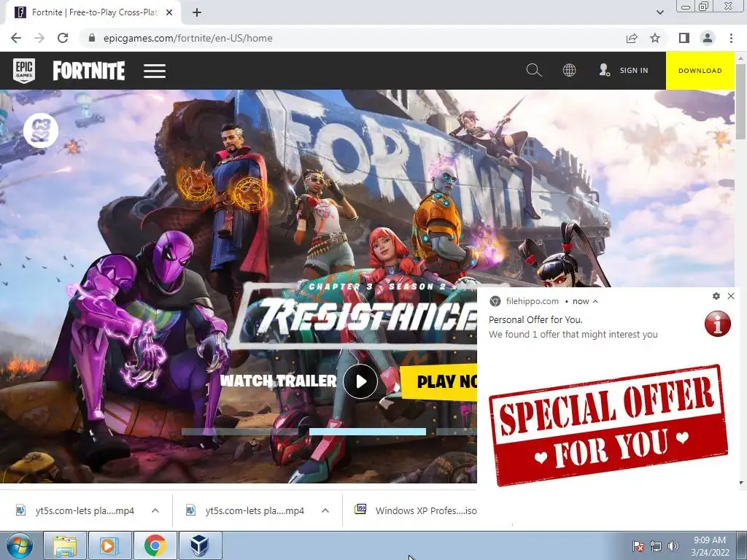Open the language globe selector
The height and width of the screenshot is (560, 747).
(569, 71)
